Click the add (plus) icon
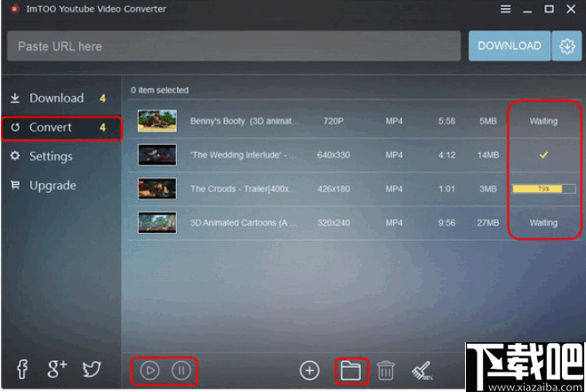The width and height of the screenshot is (586, 392). pyautogui.click(x=309, y=371)
